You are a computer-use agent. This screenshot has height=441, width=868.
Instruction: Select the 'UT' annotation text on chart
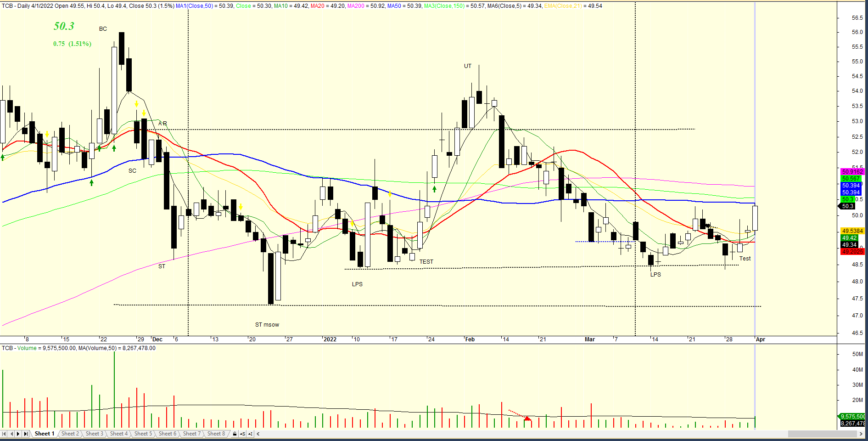tap(467, 66)
